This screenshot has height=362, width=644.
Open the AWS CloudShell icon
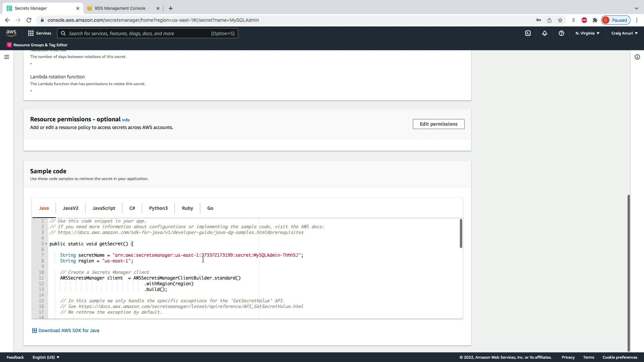[528, 33]
